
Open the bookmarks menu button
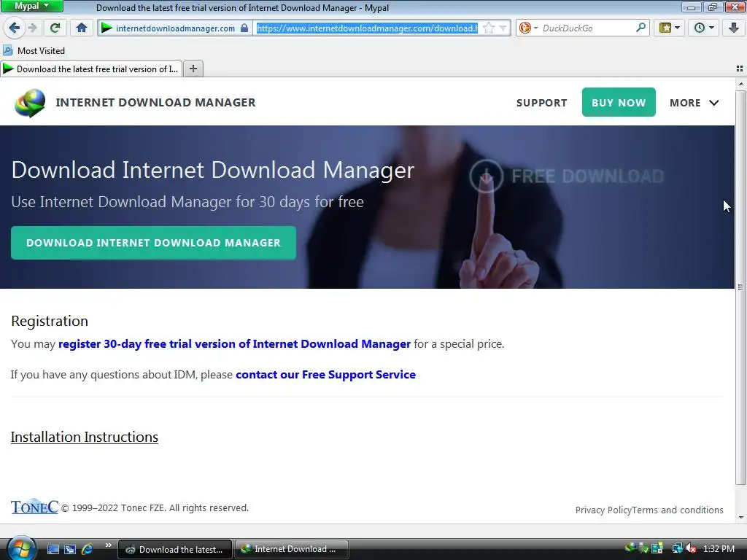pos(669,28)
